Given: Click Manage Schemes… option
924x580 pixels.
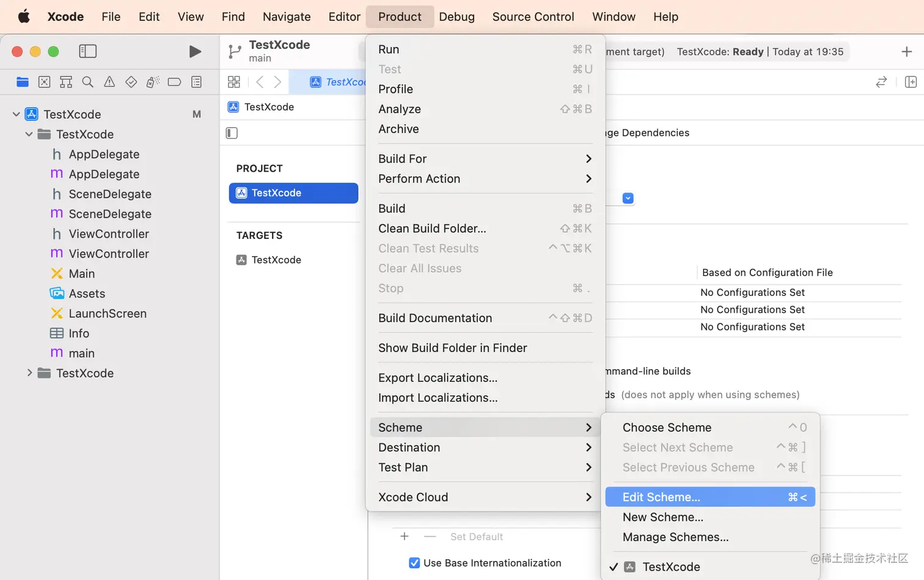Looking at the screenshot, I should pos(675,537).
